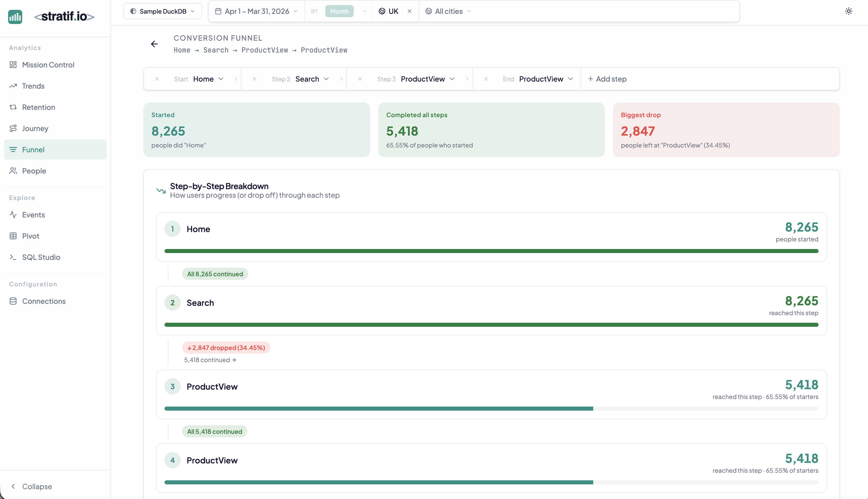Open the Apr 1 – Mar 31, 2026 date picker
Viewport: 868px width, 499px height.
point(256,11)
